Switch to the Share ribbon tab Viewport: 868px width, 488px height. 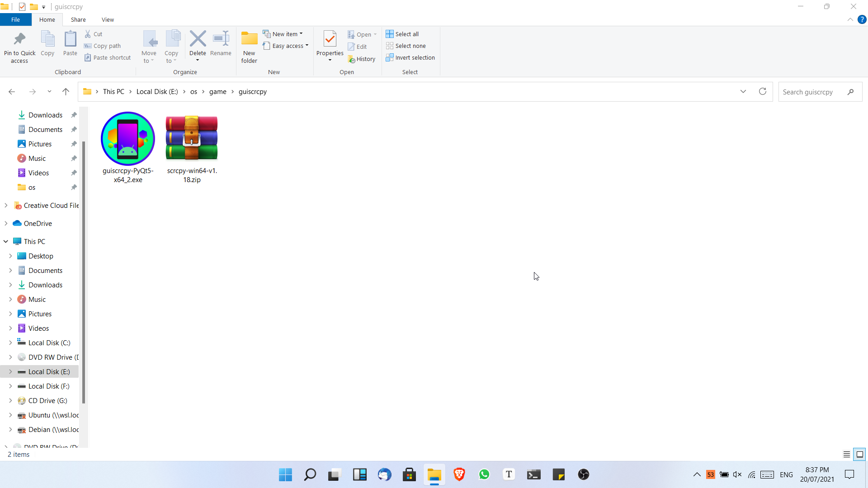(78, 19)
